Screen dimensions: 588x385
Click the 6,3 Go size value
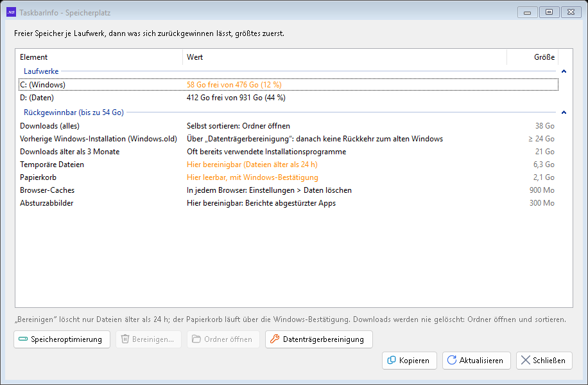click(544, 165)
